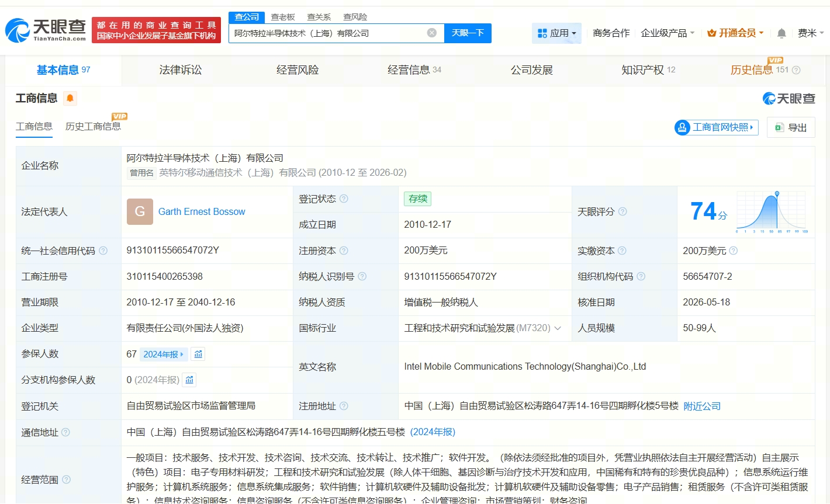
Task: Click the help icon next to 历史信息 151
Action: [796, 70]
